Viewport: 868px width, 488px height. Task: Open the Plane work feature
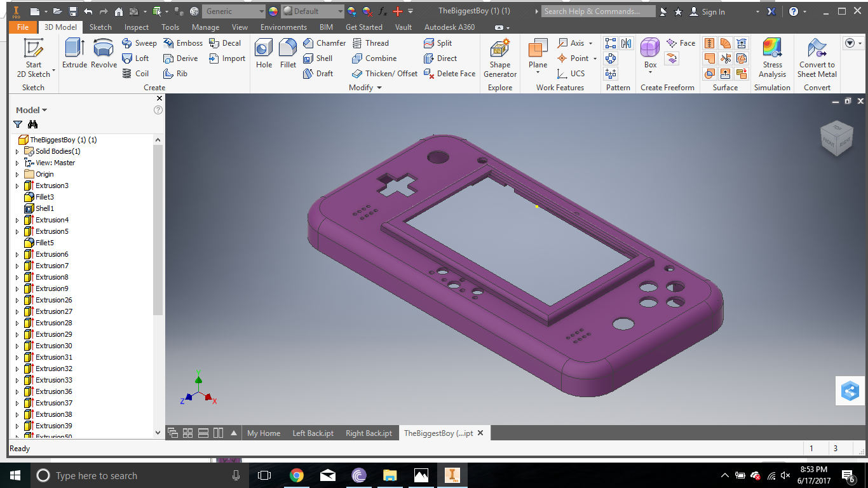pyautogui.click(x=538, y=53)
